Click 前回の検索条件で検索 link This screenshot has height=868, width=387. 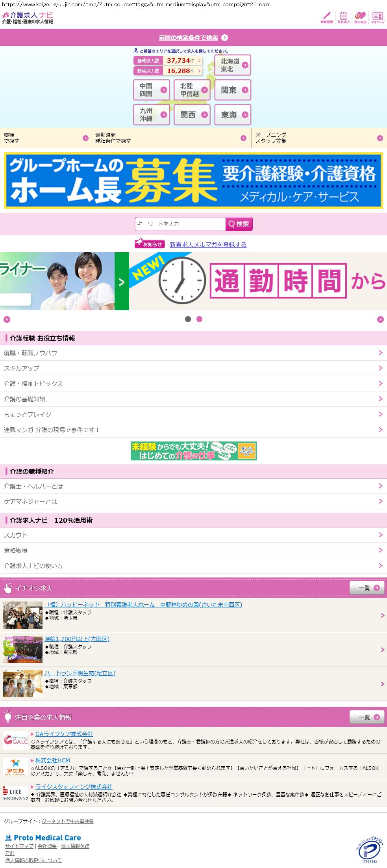[188, 38]
